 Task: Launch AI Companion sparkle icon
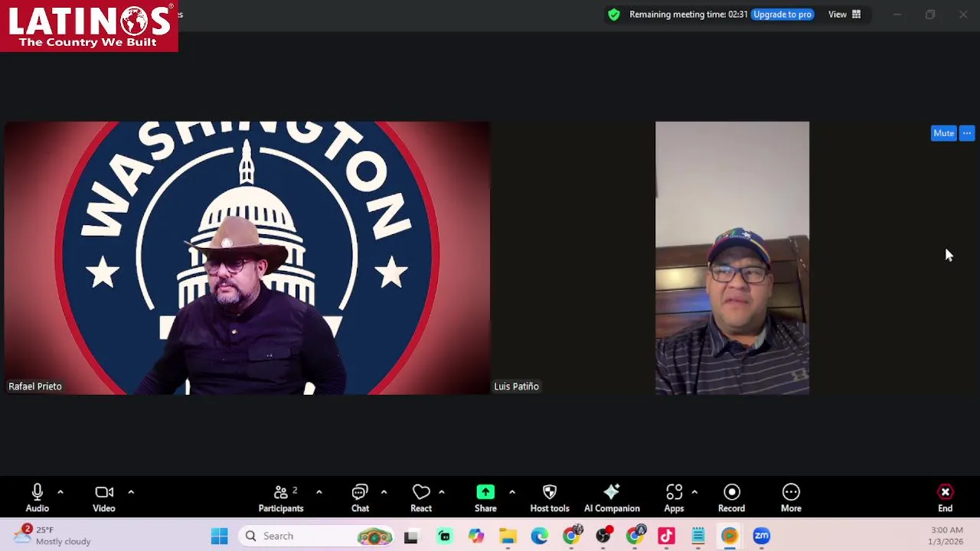point(612,497)
